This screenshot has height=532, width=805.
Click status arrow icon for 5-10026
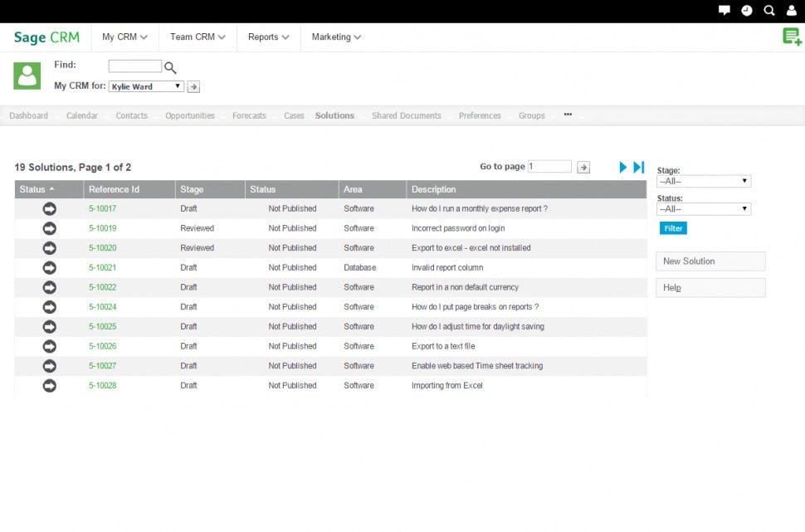49,346
